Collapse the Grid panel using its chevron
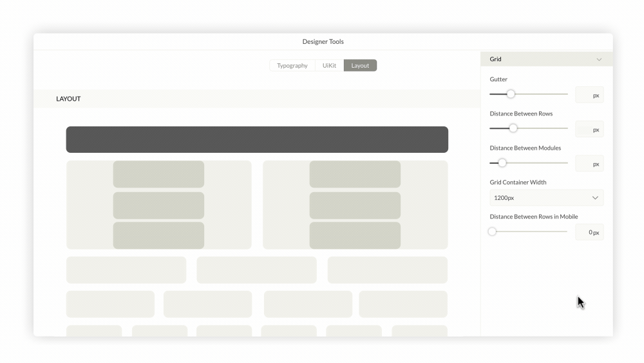Image resolution: width=644 pixels, height=363 pixels. (599, 59)
